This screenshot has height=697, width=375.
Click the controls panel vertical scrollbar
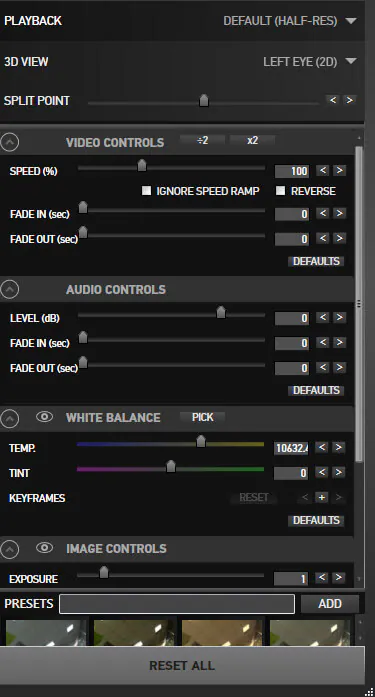pos(359,304)
